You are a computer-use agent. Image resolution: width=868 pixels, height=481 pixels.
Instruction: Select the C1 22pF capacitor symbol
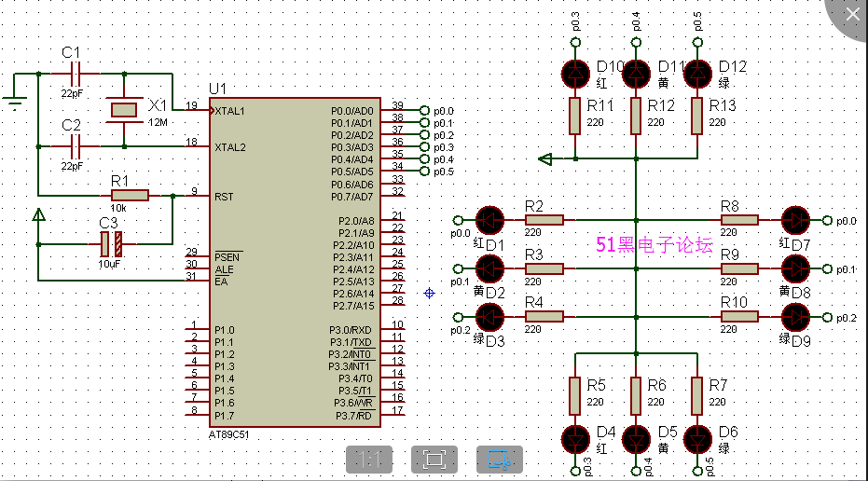point(76,74)
